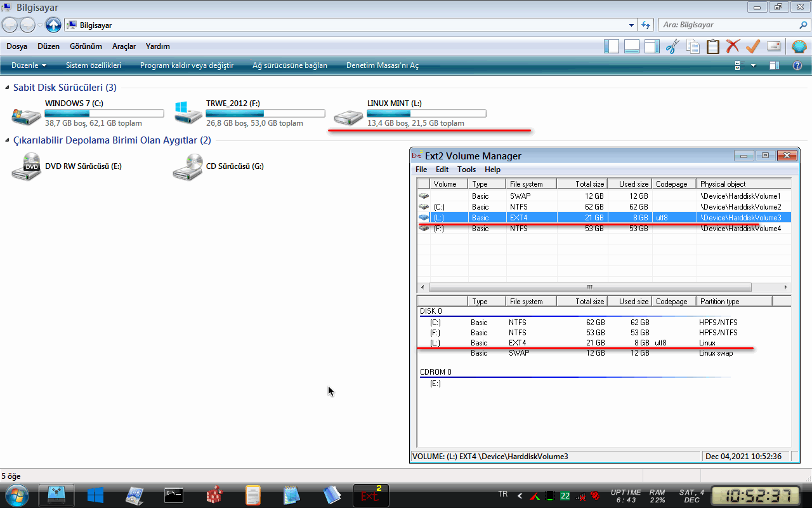Click CDROM 0 entry in lower pane
Viewport: 812px width, 508px height.
point(436,372)
